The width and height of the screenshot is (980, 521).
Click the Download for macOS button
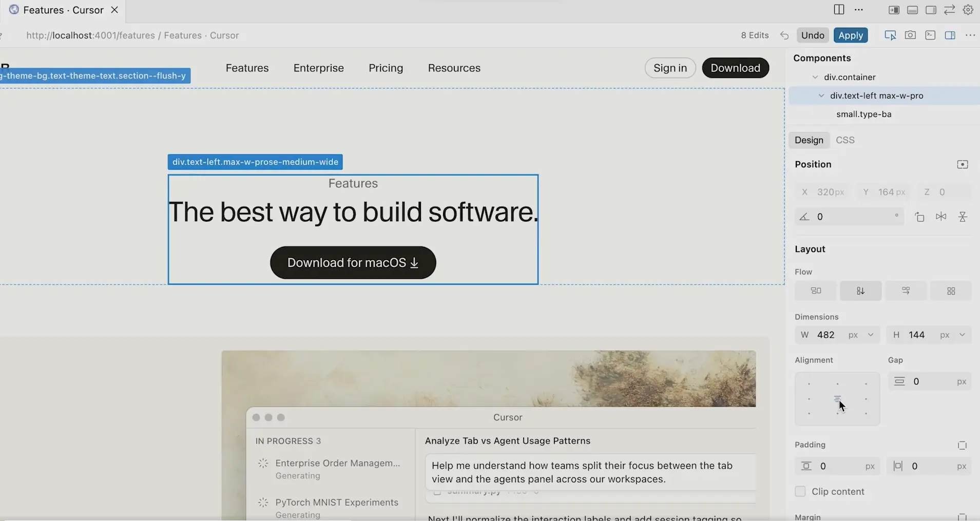pyautogui.click(x=353, y=263)
